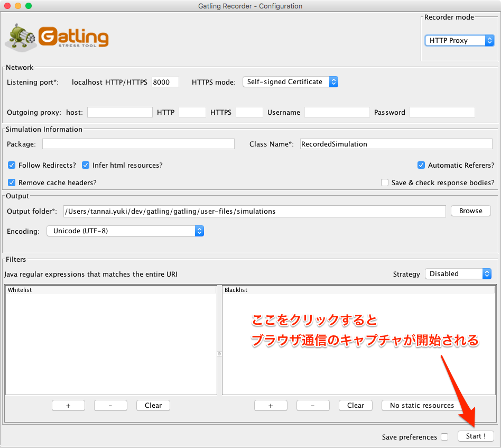The height and width of the screenshot is (448, 501).
Task: Focus the Class Name field RecordedSimulation
Action: click(396, 144)
